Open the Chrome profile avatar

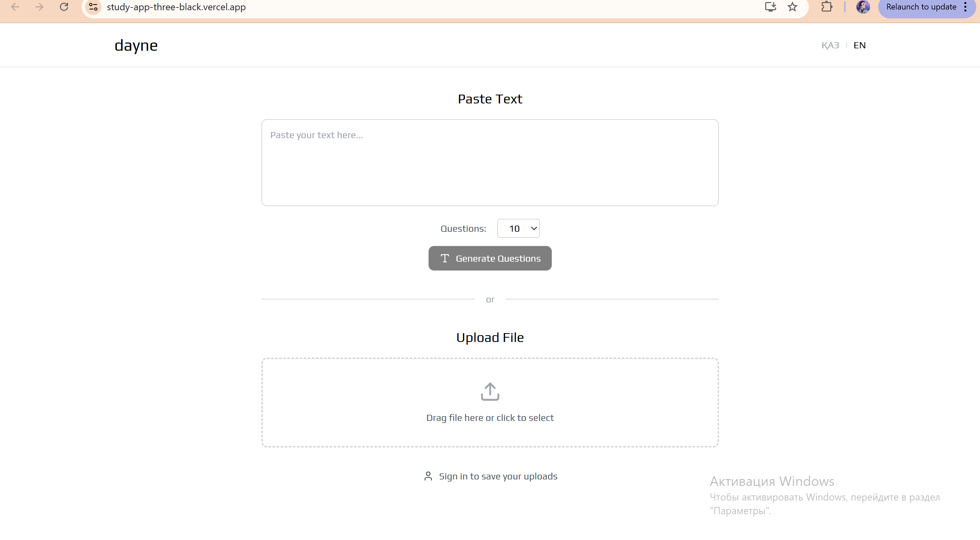[x=863, y=7]
